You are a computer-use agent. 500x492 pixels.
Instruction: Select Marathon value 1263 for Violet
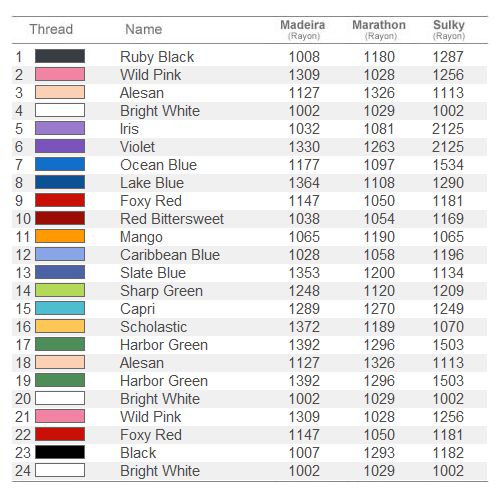pyautogui.click(x=379, y=147)
